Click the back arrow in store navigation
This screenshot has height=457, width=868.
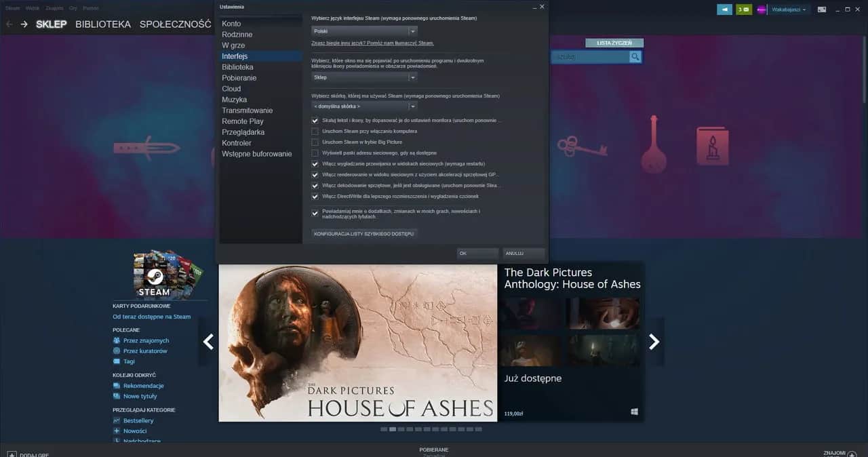pos(8,24)
